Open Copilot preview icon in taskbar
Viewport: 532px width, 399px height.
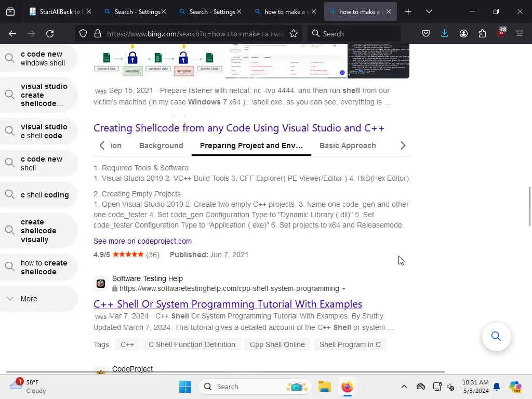pyautogui.click(x=515, y=387)
